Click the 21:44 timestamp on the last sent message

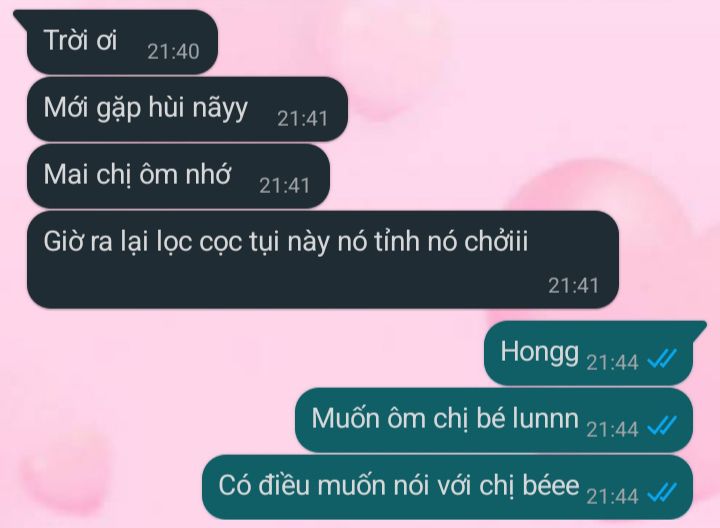point(612,496)
